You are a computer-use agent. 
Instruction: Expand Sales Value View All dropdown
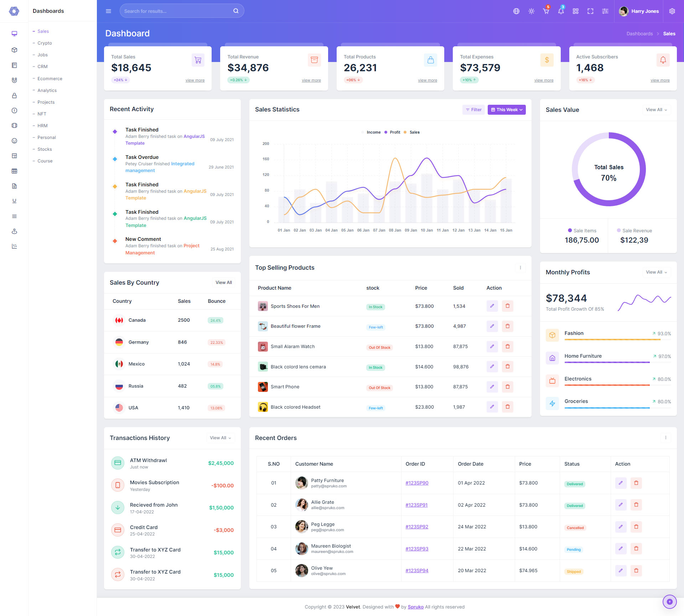(656, 110)
